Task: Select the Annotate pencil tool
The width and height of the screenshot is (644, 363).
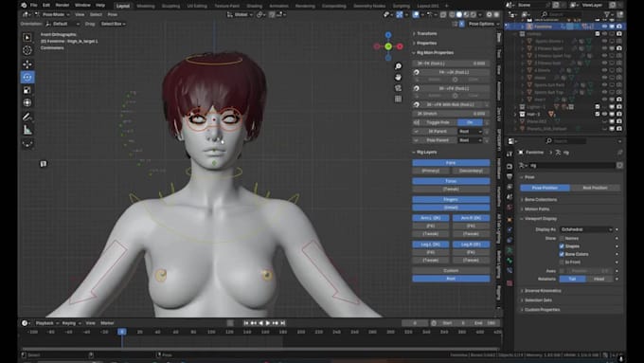Action: point(27,117)
